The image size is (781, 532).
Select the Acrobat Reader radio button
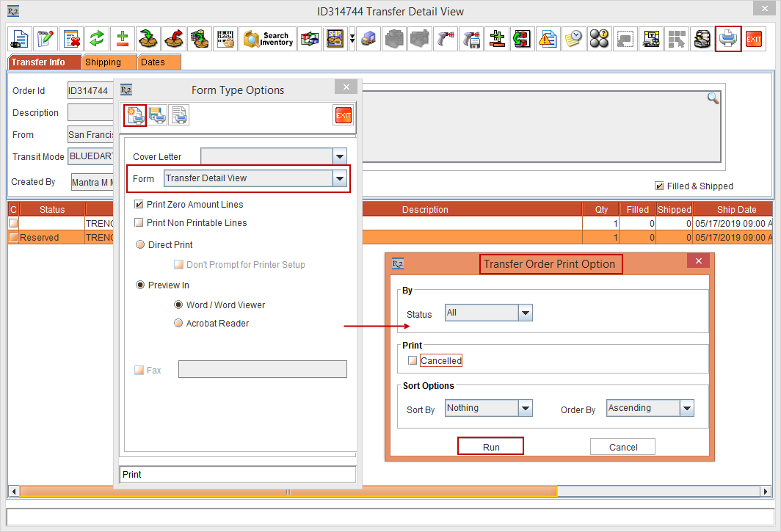tap(178, 323)
